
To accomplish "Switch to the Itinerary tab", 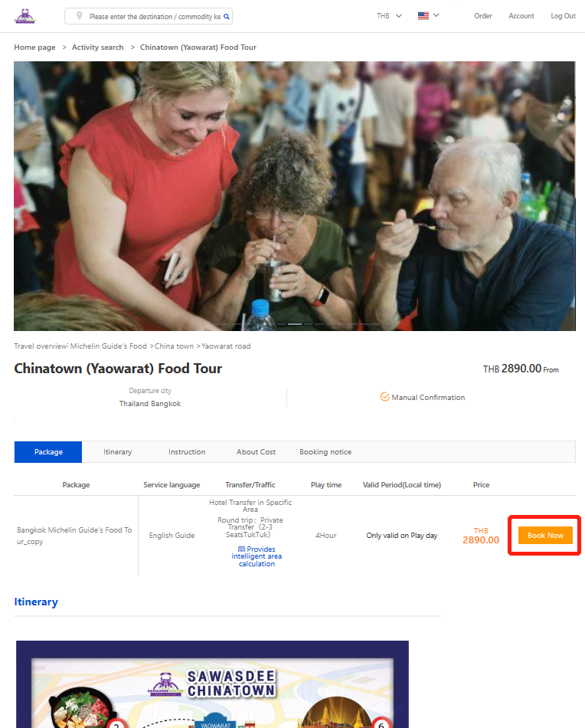I will coord(117,452).
